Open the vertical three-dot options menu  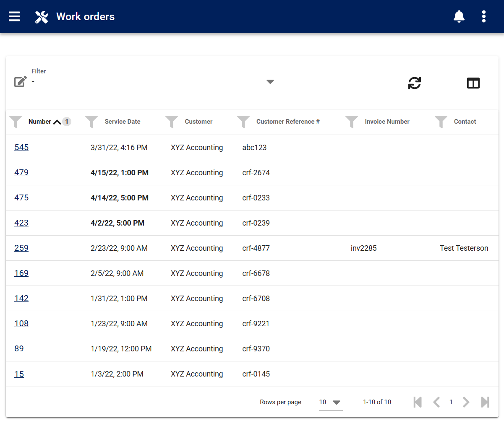[484, 16]
